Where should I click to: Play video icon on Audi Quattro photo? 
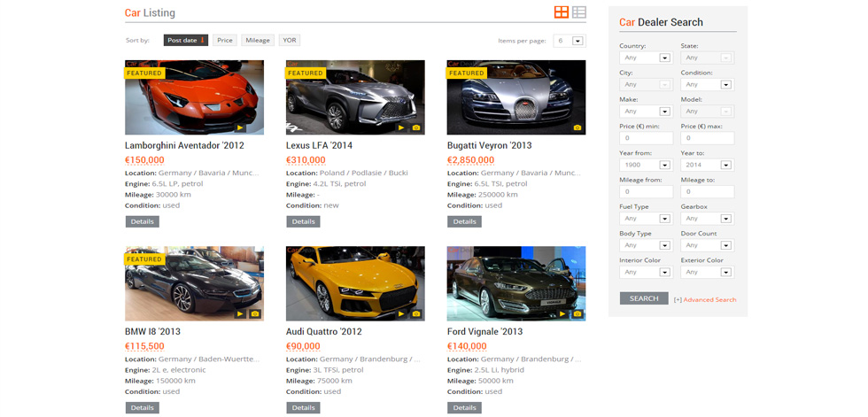400,314
